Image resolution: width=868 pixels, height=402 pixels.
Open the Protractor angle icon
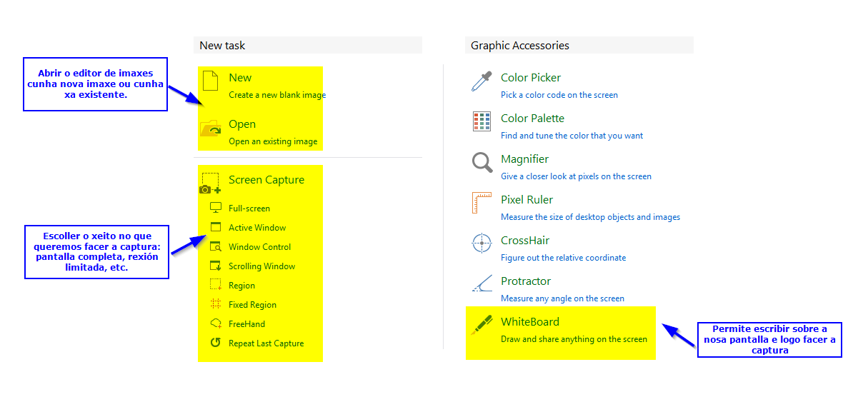pyautogui.click(x=482, y=284)
